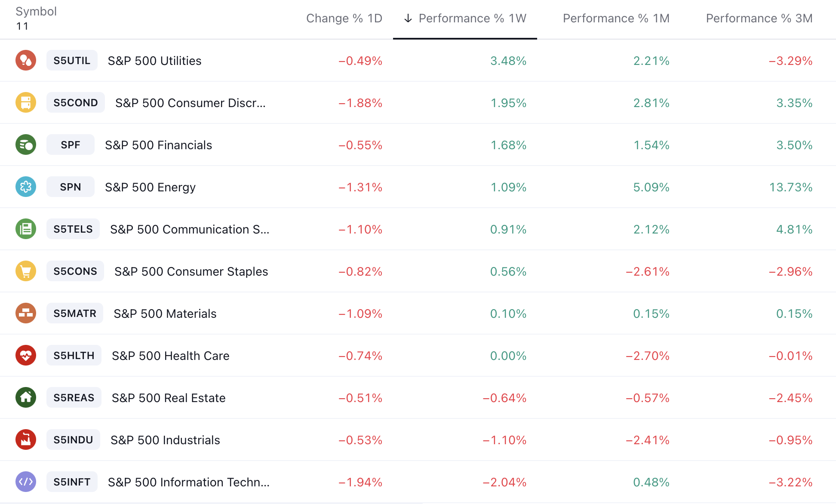Sort by Performance % 1M column

coord(616,18)
